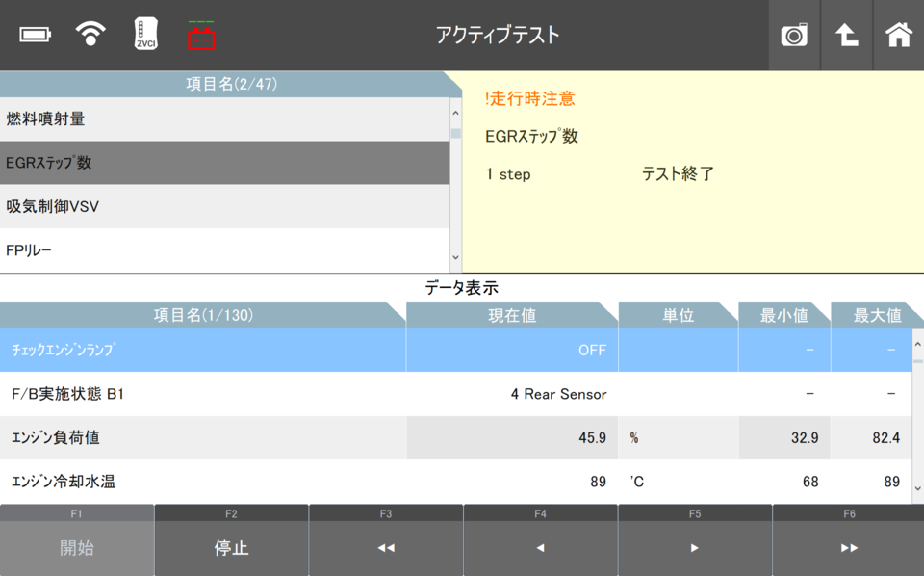
Task: Go back using the up-arrow return icon
Action: click(846, 36)
